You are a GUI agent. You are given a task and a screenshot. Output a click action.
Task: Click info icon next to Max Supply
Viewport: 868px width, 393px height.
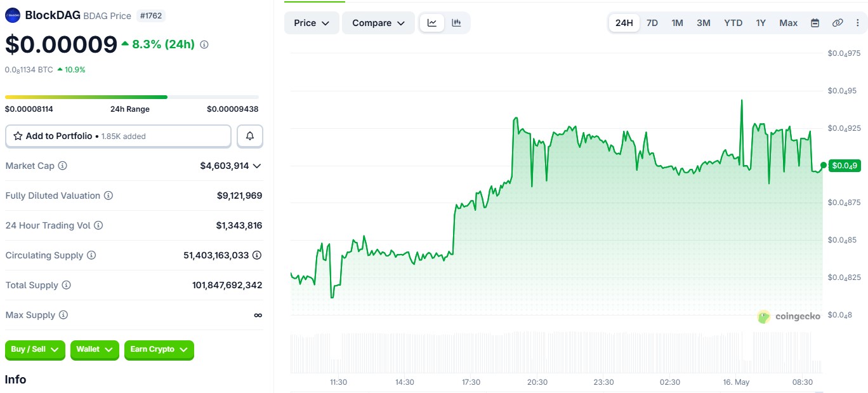(x=63, y=315)
